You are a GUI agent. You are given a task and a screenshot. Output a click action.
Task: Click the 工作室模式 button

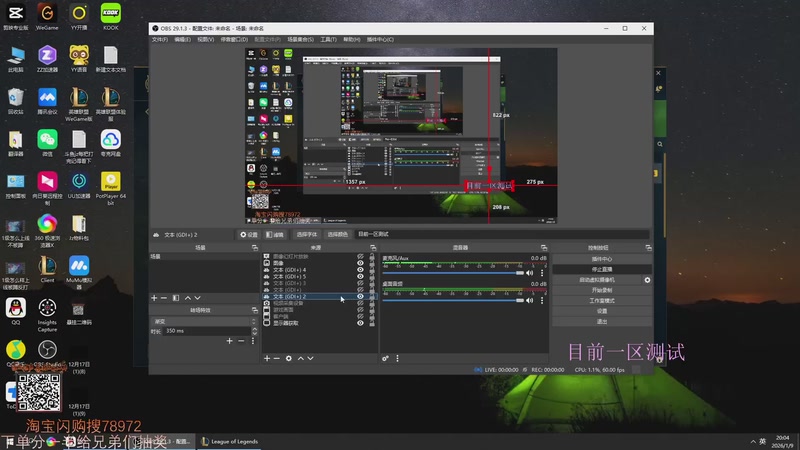click(602, 301)
